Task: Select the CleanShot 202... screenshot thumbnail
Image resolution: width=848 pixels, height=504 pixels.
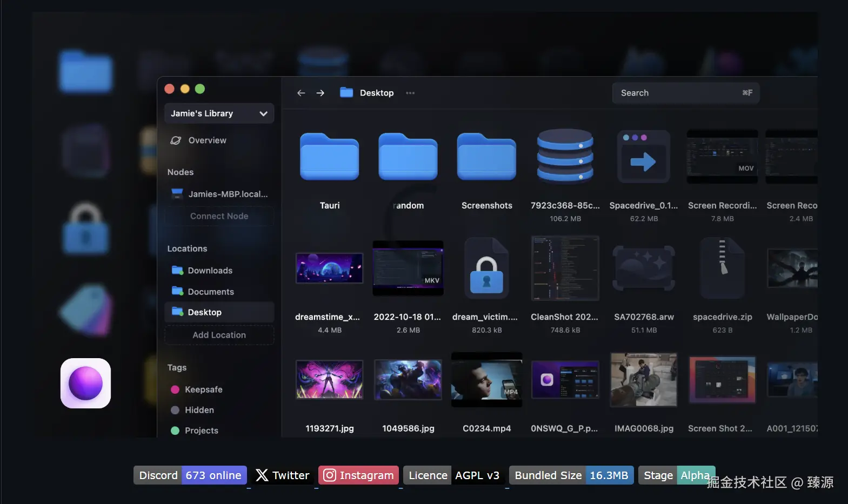Action: tap(565, 268)
